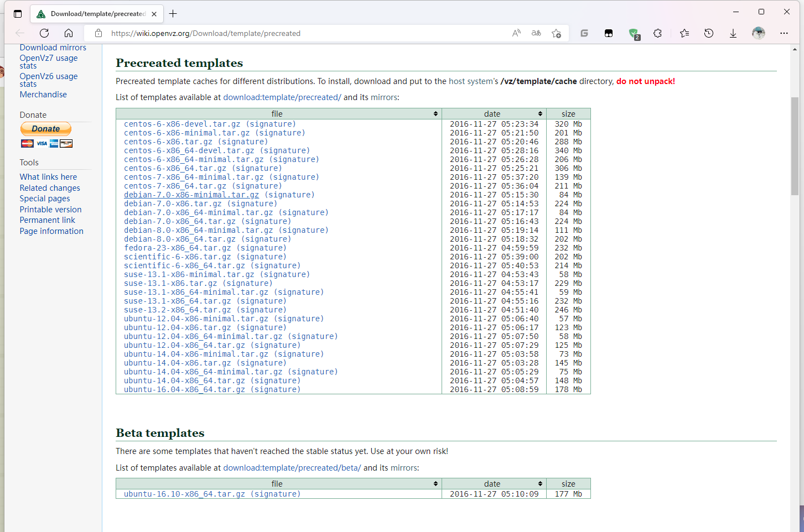Open the Printable version link
804x532 pixels.
[50, 210]
